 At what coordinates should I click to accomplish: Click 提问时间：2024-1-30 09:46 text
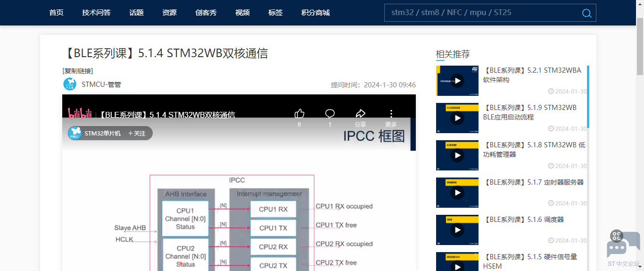point(373,85)
